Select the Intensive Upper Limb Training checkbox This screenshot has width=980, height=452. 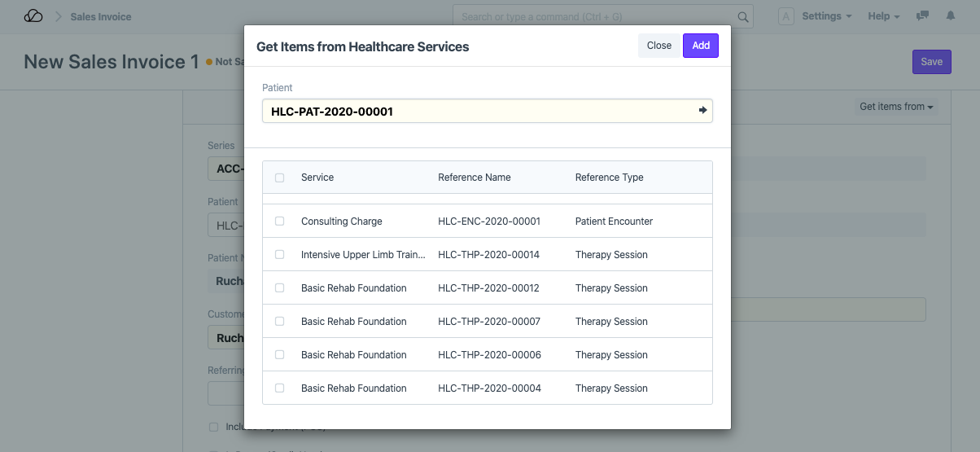(x=280, y=255)
